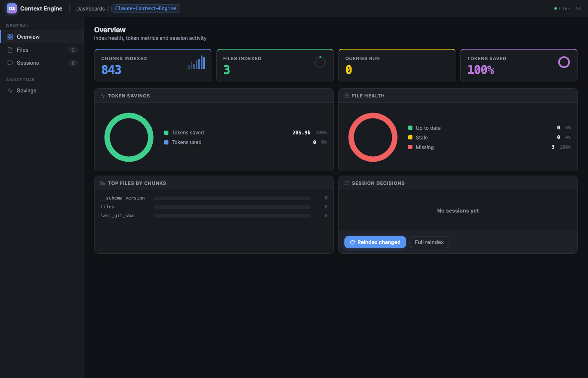The width and height of the screenshot is (588, 378).
Task: Click the Index health subtitle text
Action: [150, 38]
